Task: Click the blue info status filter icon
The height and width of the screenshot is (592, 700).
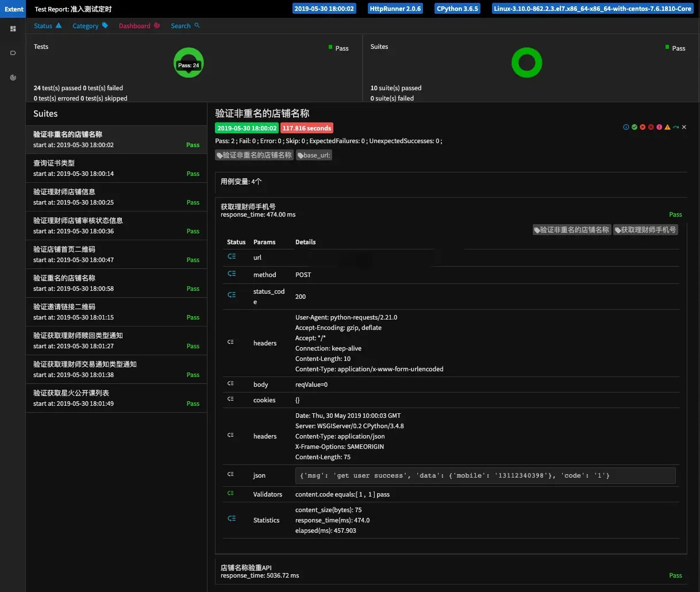Action: 626,127
